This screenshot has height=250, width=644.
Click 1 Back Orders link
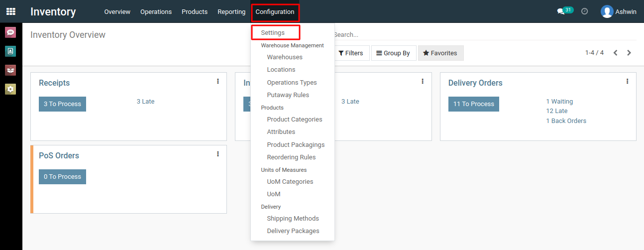click(x=566, y=121)
